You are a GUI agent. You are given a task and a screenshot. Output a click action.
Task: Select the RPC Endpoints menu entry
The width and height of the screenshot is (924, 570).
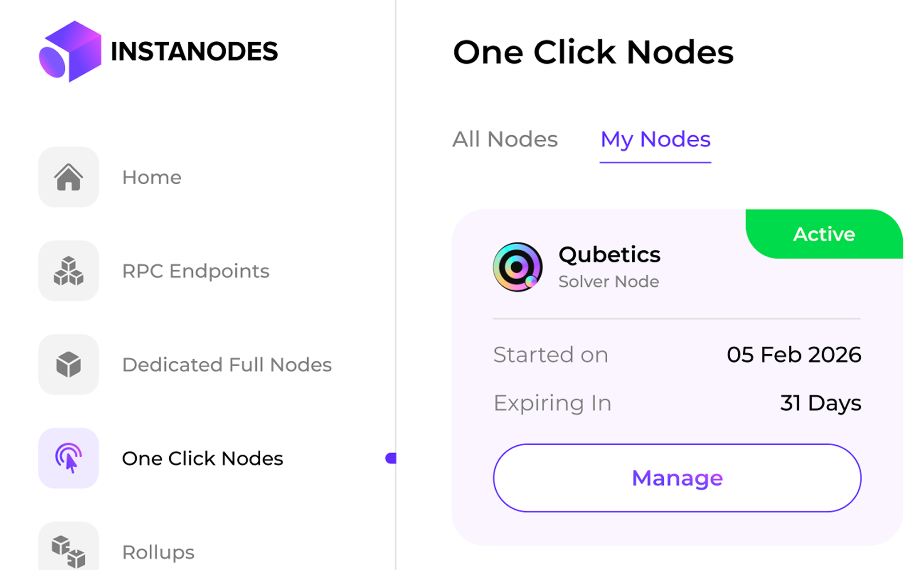coord(195,271)
